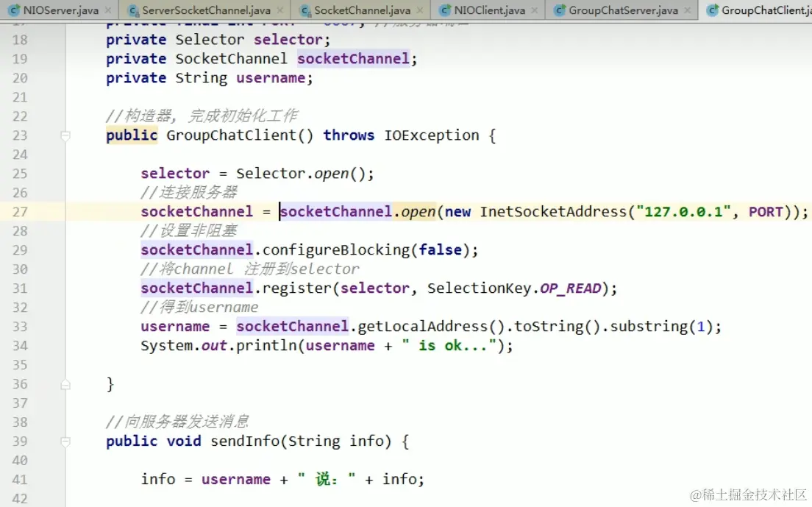Click the GroupChatClient.java class file icon
Image resolution: width=812 pixels, height=507 pixels.
coord(713,10)
